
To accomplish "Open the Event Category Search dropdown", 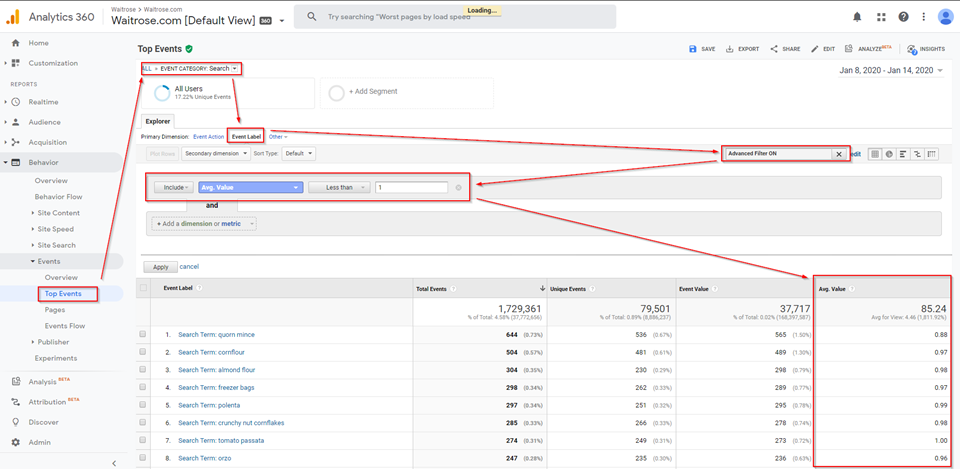I will pyautogui.click(x=235, y=69).
